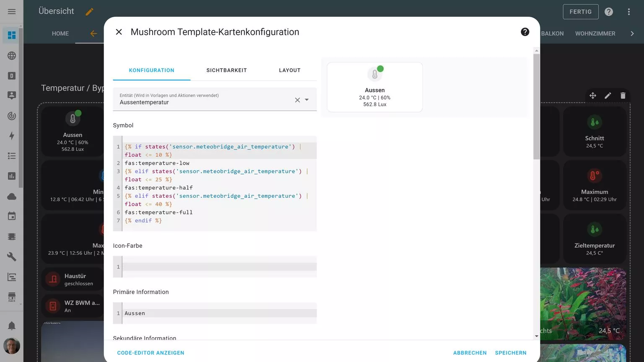
Task: Click the Aussen preview card in dialog
Action: coord(375,87)
